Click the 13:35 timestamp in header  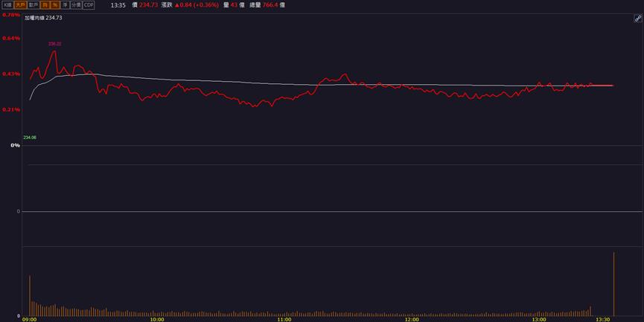(118, 5)
